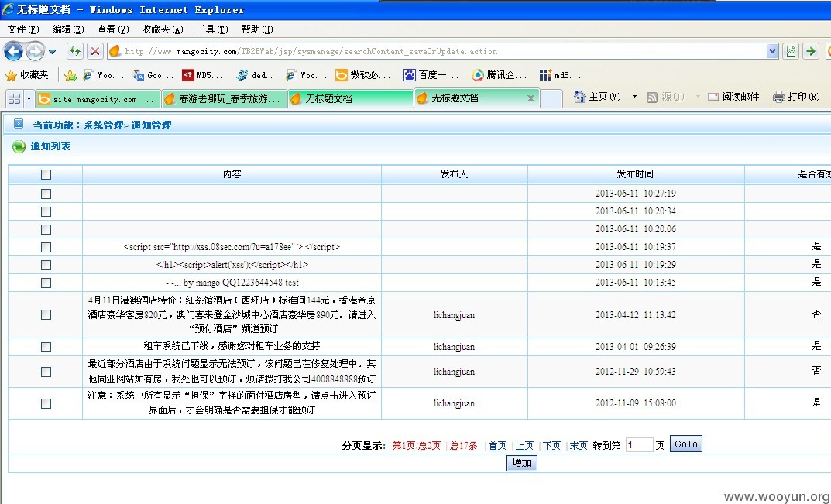The height and width of the screenshot is (504, 831).
Task: Click the 打印 printer icon
Action: click(778, 97)
